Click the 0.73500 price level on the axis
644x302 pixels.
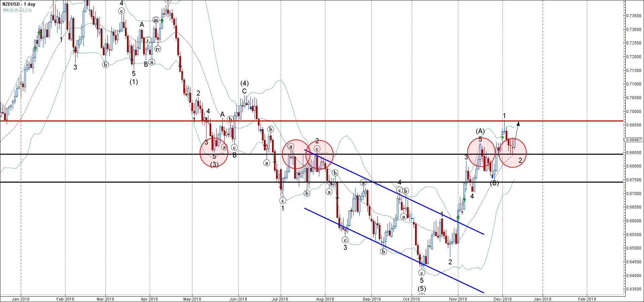click(634, 16)
